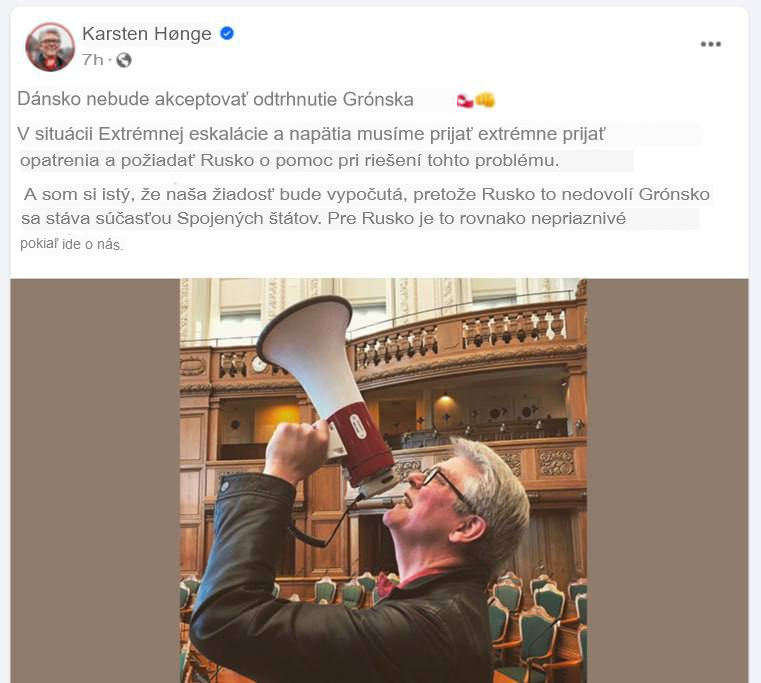The height and width of the screenshot is (683, 761).
Task: Click the gray margin left of the photo
Action: tap(95, 481)
